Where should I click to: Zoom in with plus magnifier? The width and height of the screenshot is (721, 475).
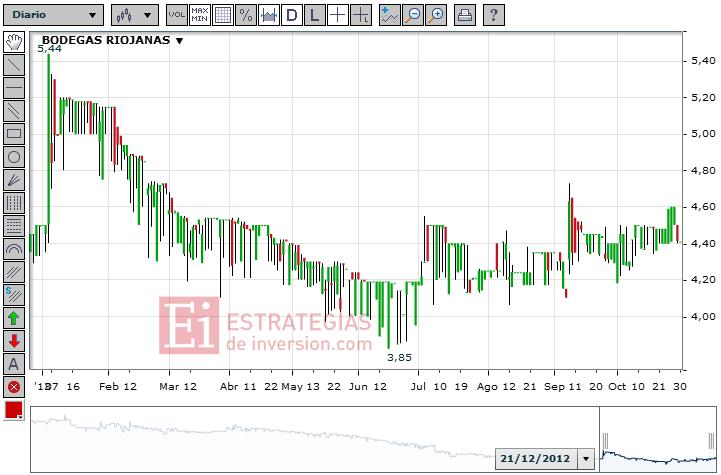tap(435, 15)
